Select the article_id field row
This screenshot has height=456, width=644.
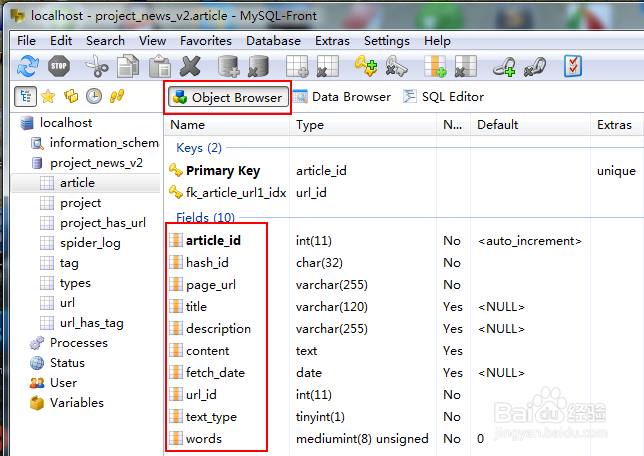coord(404,241)
